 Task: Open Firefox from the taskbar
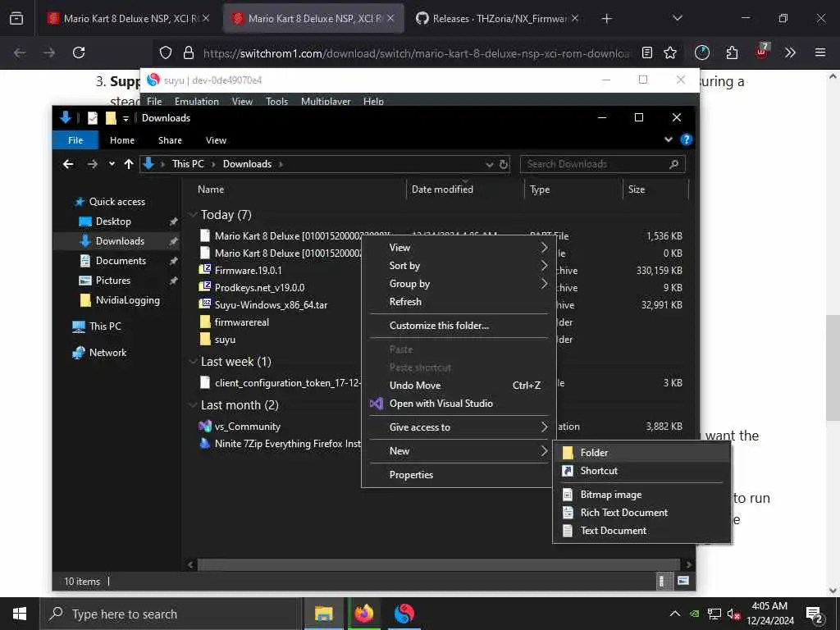pyautogui.click(x=363, y=614)
